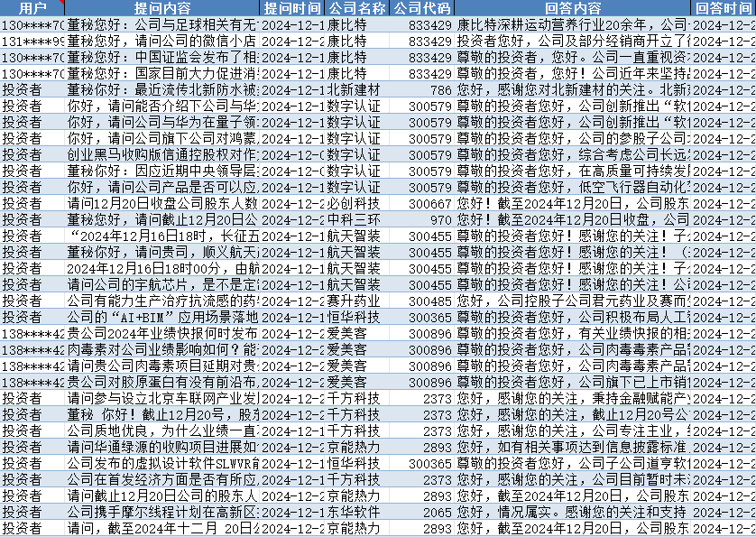Select company code cell 970
The width and height of the screenshot is (756, 537).
(x=422, y=219)
